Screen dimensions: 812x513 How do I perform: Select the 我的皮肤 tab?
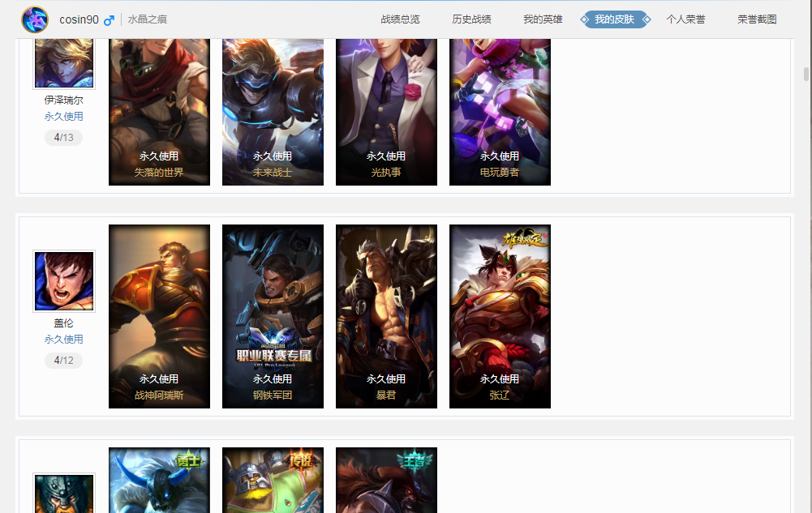pyautogui.click(x=615, y=19)
